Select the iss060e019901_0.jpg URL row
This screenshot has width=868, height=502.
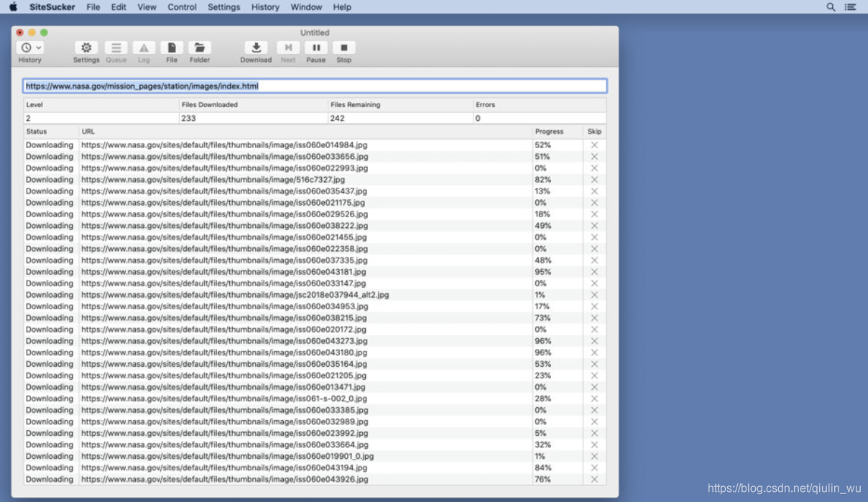315,456
